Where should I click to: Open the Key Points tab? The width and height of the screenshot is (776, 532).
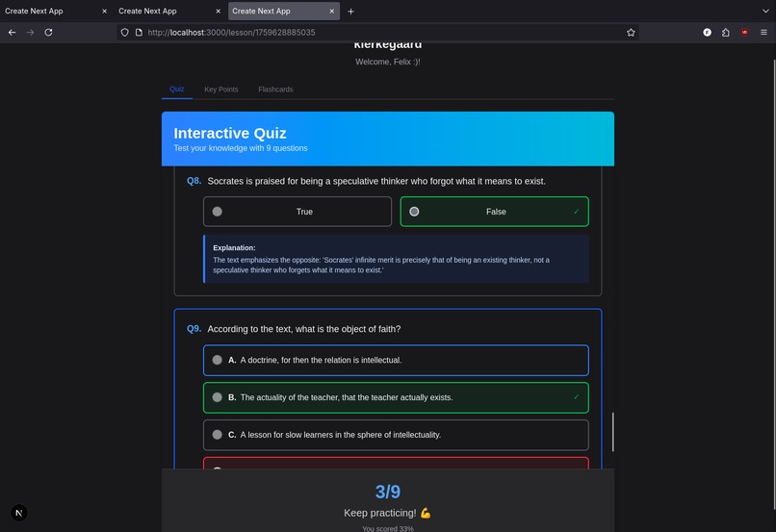[221, 89]
